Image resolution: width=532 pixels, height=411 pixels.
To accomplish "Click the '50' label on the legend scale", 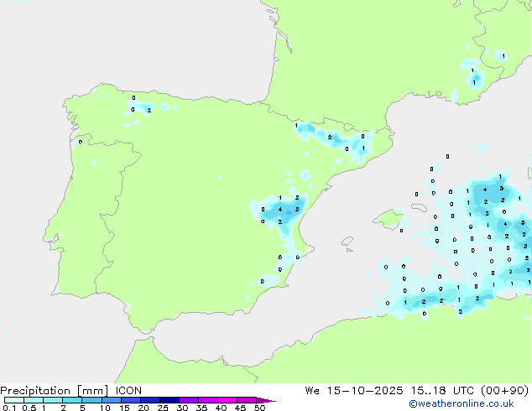I will pyautogui.click(x=259, y=408).
